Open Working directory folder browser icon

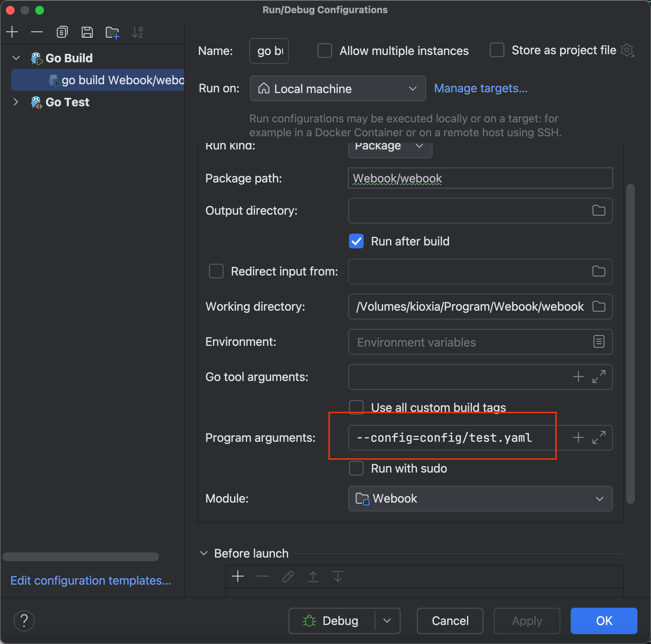point(599,307)
